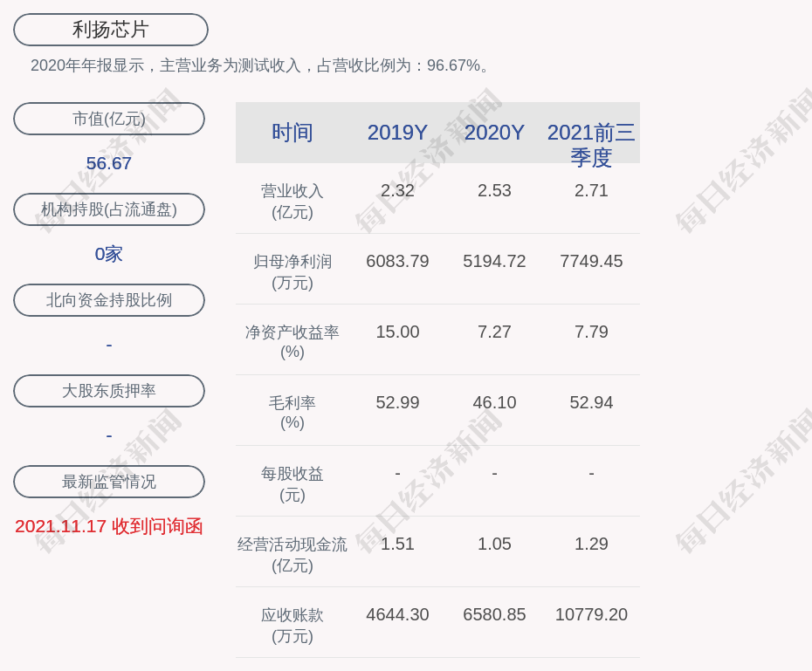Click the 每股收益 dash in the 2019Y column
The width and height of the screenshot is (812, 671).
(398, 473)
